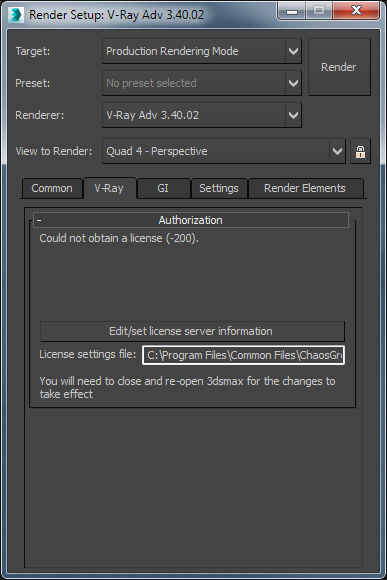Image resolution: width=387 pixels, height=580 pixels.
Task: Click the 'Could not obtain a license (-200).' message
Action: pos(119,238)
